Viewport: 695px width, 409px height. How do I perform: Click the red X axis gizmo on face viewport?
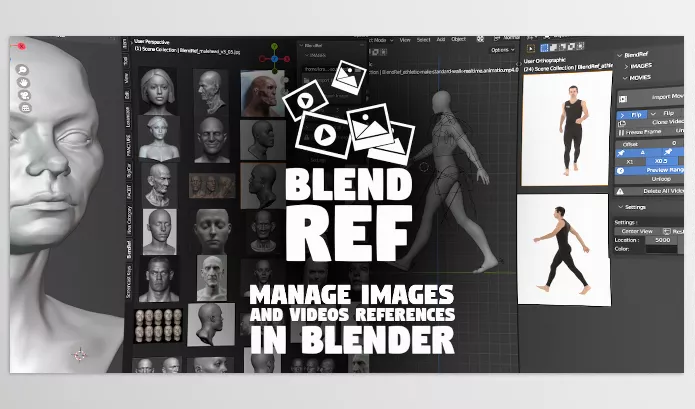click(21, 46)
